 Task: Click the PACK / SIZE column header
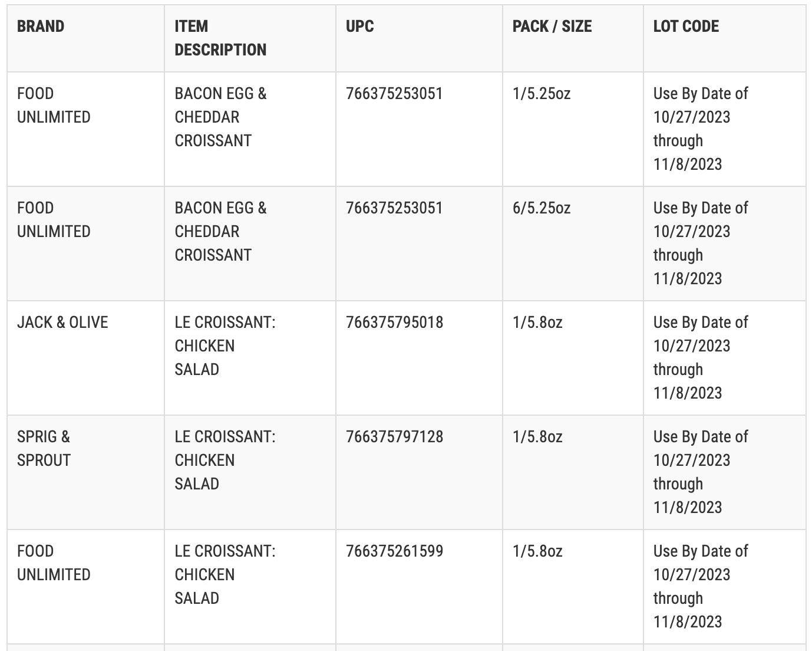click(x=573, y=38)
